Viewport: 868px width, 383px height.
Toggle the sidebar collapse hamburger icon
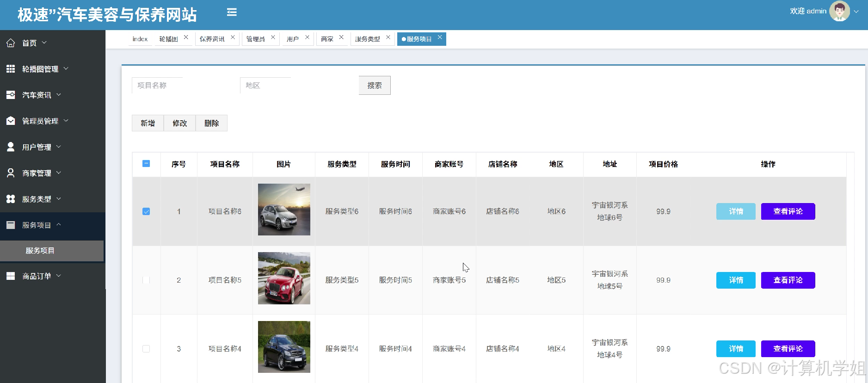coord(232,12)
